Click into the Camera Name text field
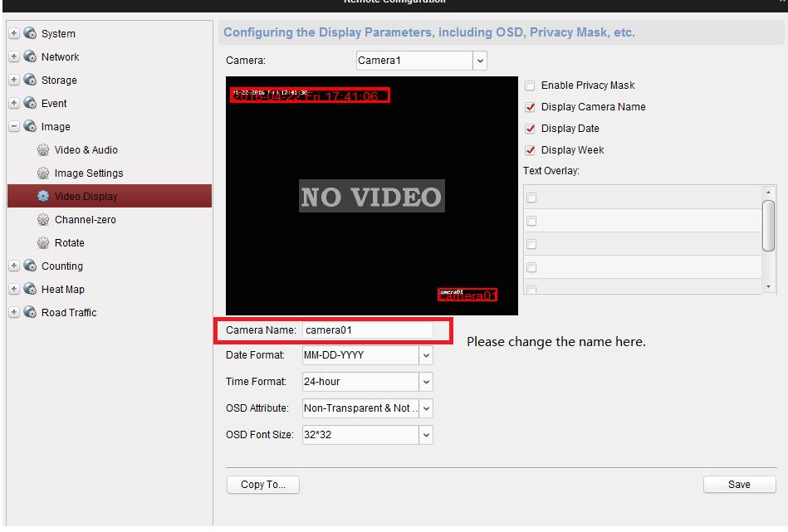The image size is (788, 532). click(x=366, y=330)
